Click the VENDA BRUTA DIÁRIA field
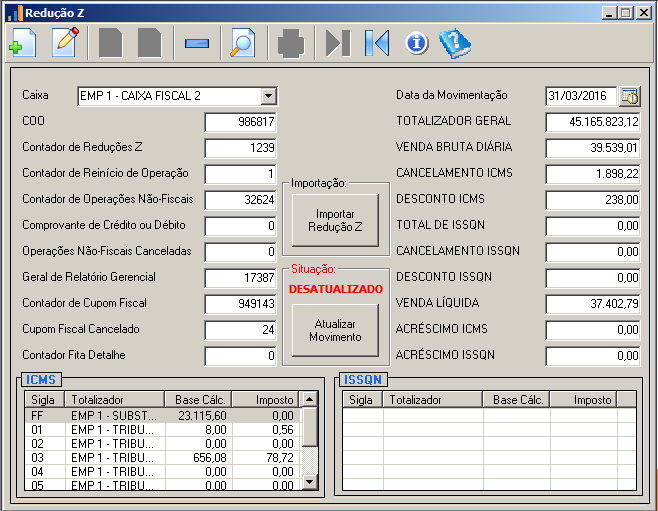 coord(593,148)
